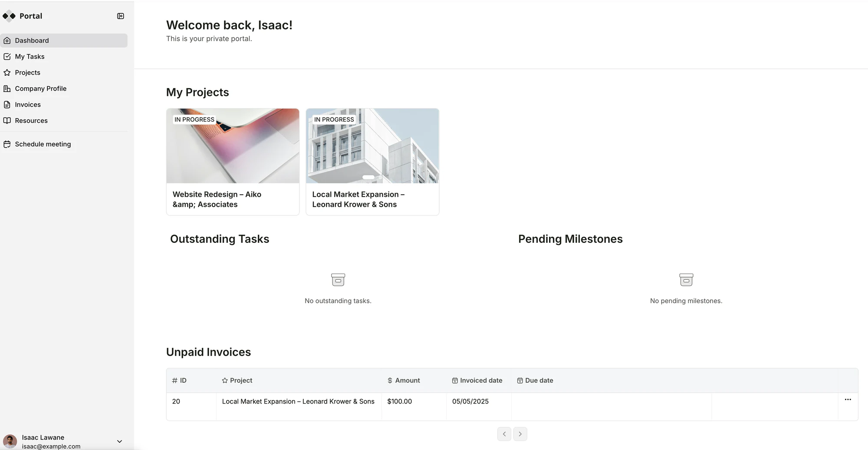Click the Unpaid Invoices heading
Image resolution: width=868 pixels, height=450 pixels.
[209, 352]
